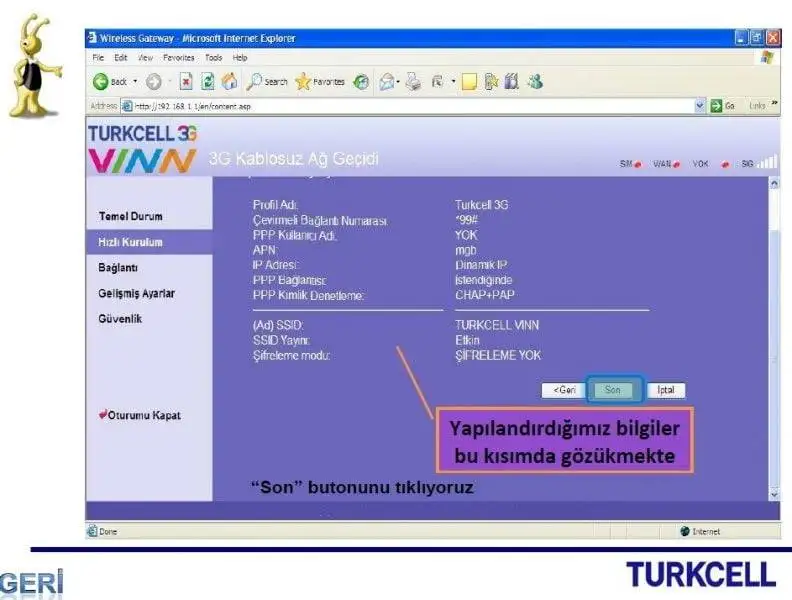Stop page loading with the red X icon
Screen dimensions: 792x600
pos(186,81)
